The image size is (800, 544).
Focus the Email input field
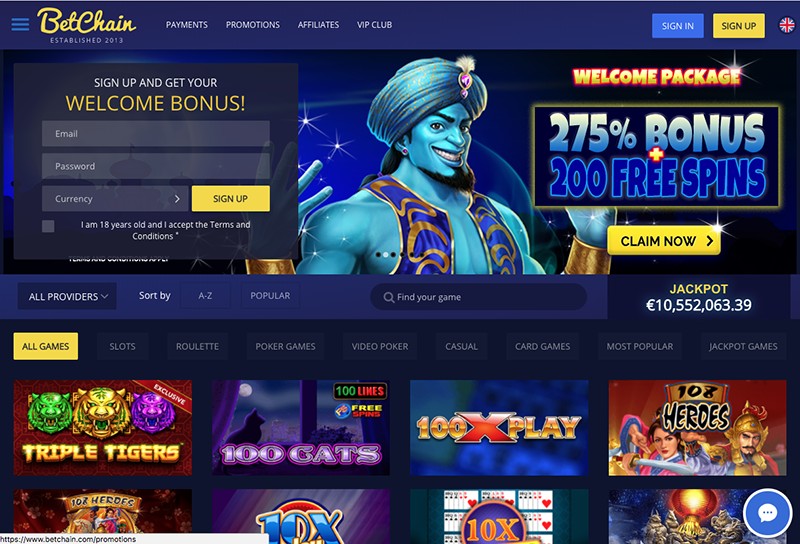156,134
